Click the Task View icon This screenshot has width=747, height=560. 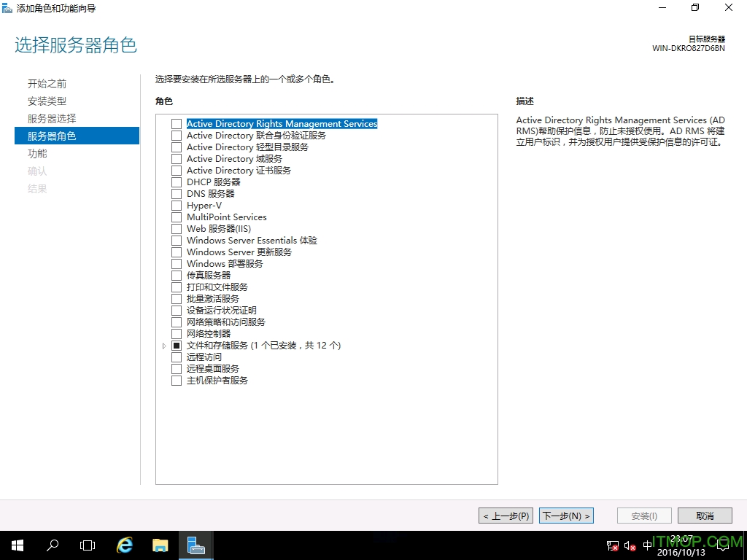(87, 545)
